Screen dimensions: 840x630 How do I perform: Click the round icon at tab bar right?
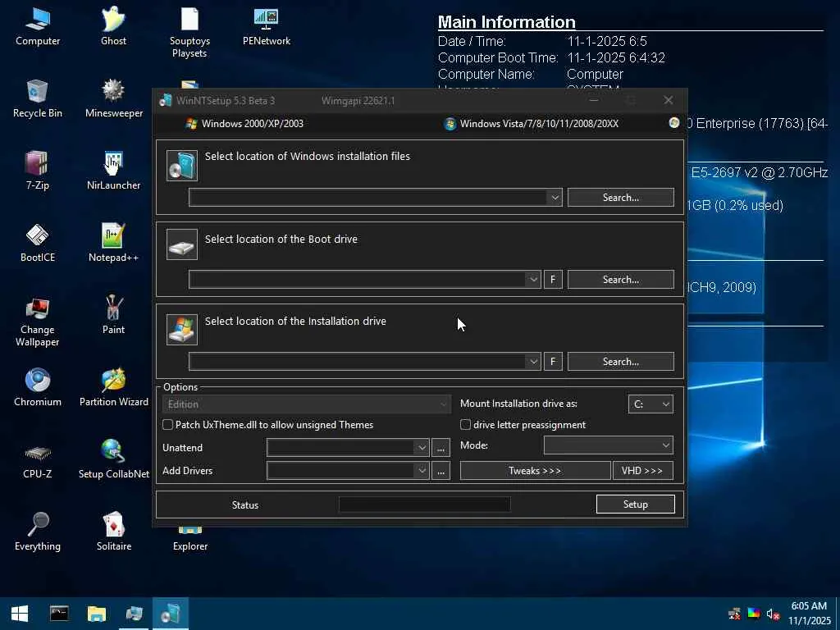(674, 123)
